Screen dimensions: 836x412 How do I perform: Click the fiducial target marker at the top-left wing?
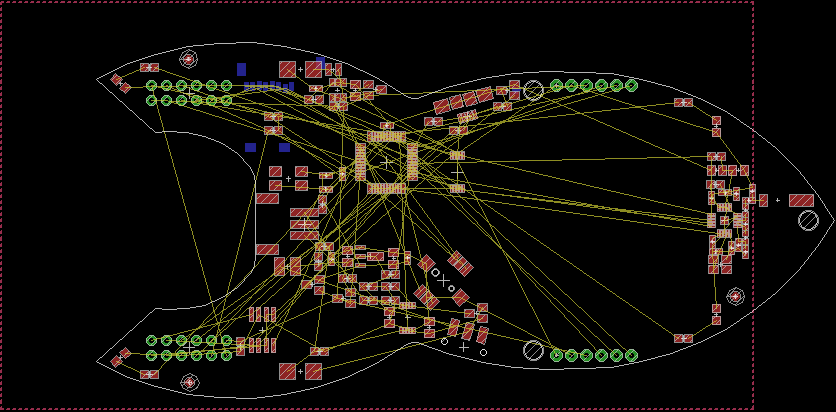pos(188,59)
